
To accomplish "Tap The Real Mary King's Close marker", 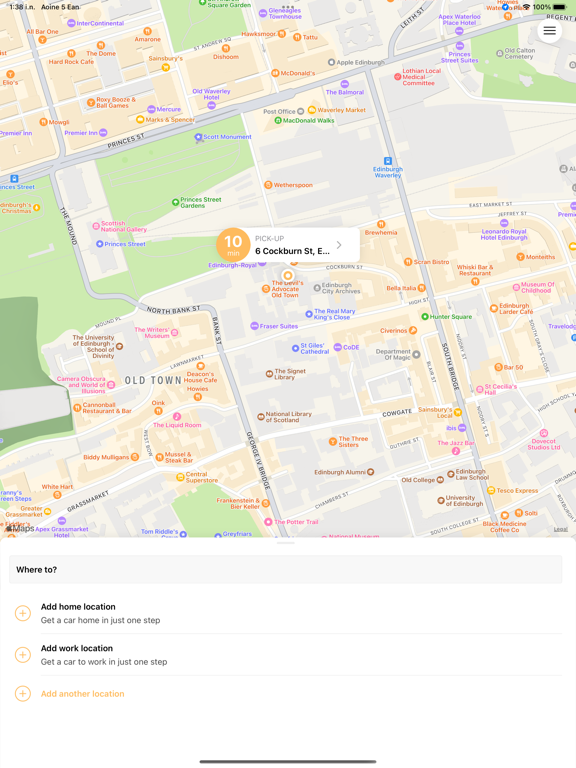I will tap(309, 314).
